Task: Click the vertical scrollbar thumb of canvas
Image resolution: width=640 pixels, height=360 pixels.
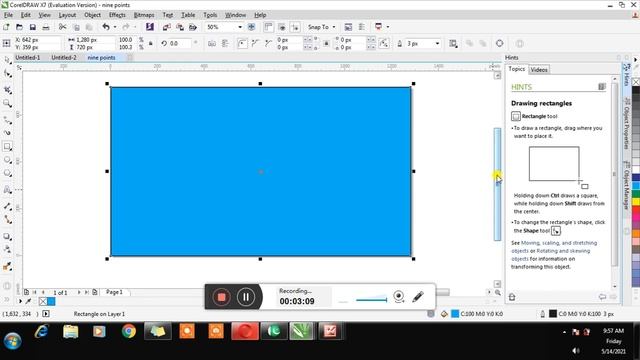Action: (x=497, y=184)
